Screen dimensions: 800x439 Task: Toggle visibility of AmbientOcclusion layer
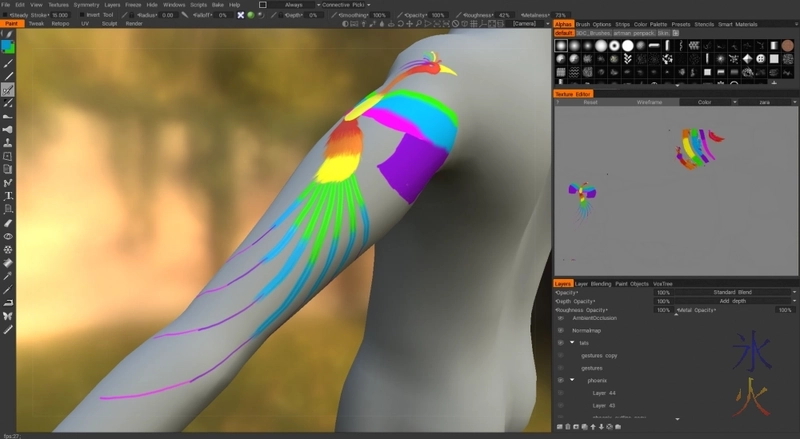point(561,318)
